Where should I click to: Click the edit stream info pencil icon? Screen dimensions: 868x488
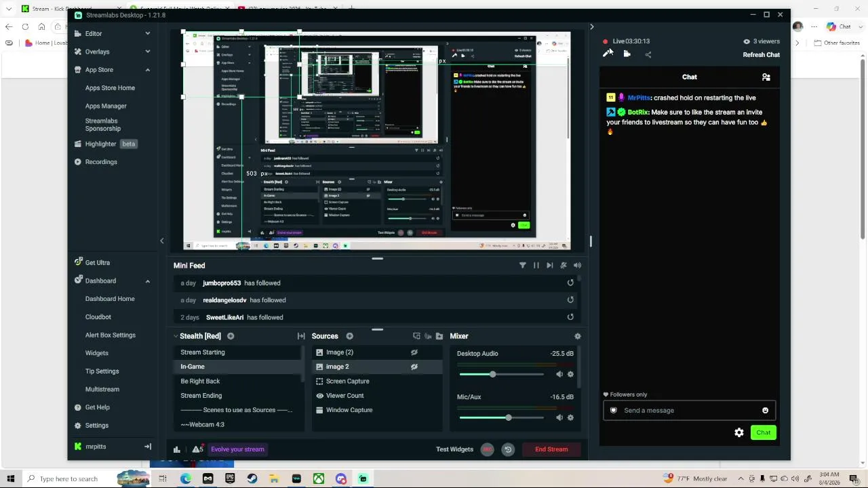point(607,54)
